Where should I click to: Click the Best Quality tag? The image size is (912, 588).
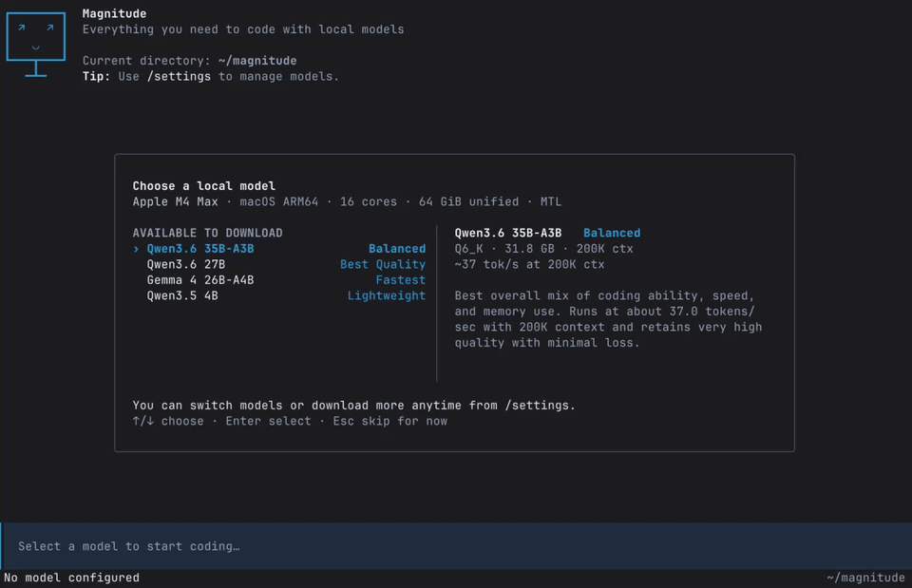(383, 265)
